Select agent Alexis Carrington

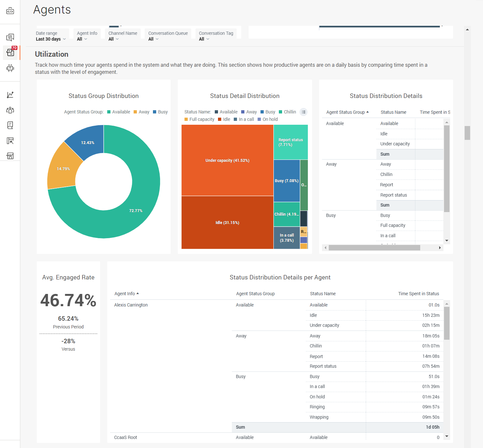pyautogui.click(x=131, y=305)
